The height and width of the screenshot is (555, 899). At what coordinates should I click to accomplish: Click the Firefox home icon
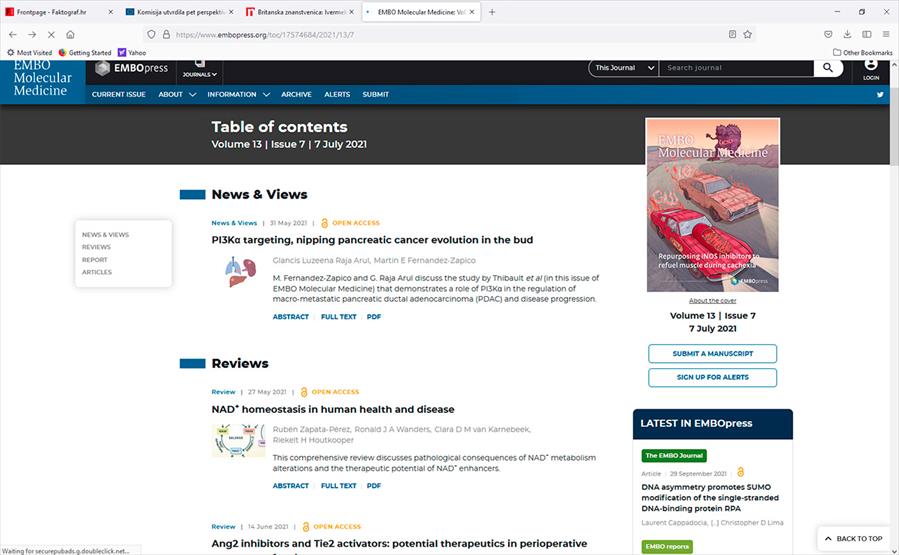70,34
